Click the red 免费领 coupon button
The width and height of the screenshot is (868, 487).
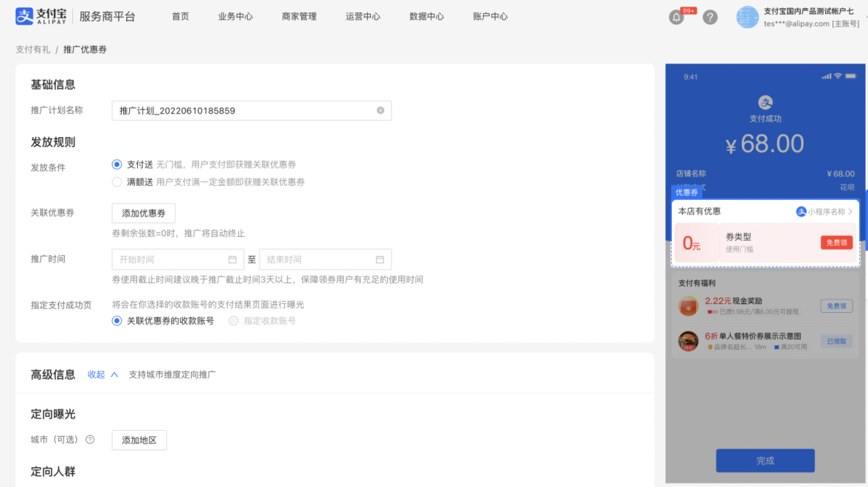point(836,243)
